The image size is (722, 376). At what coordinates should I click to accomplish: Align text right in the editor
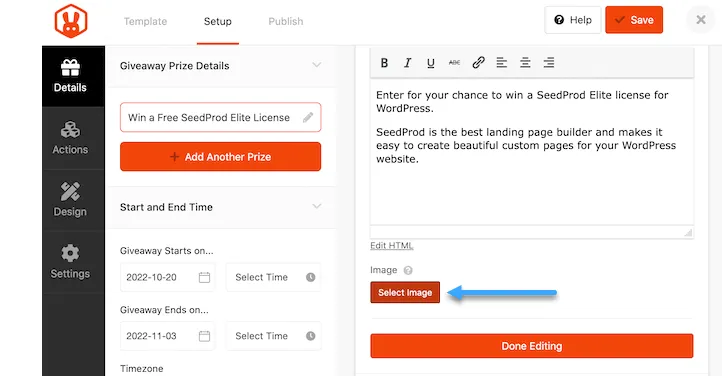(548, 63)
